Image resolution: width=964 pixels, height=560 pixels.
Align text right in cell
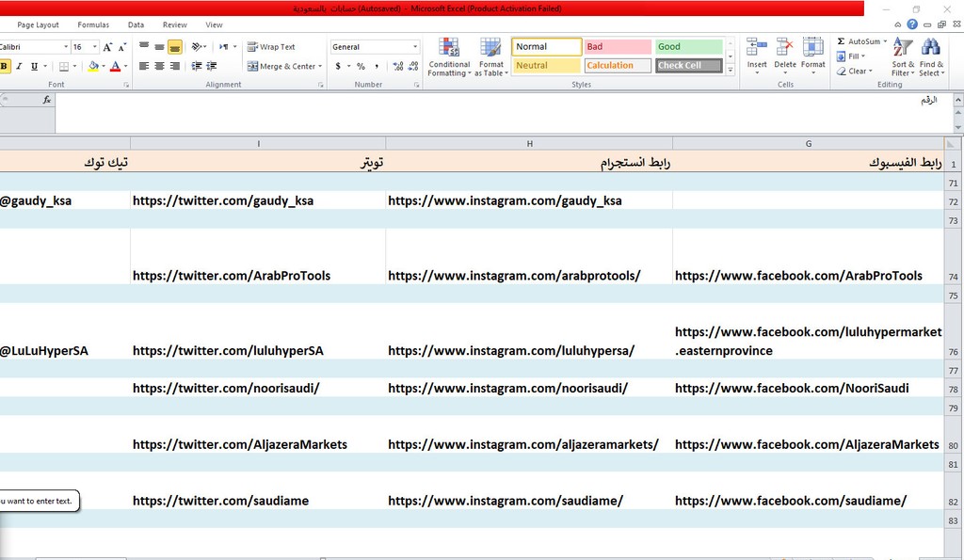(174, 67)
